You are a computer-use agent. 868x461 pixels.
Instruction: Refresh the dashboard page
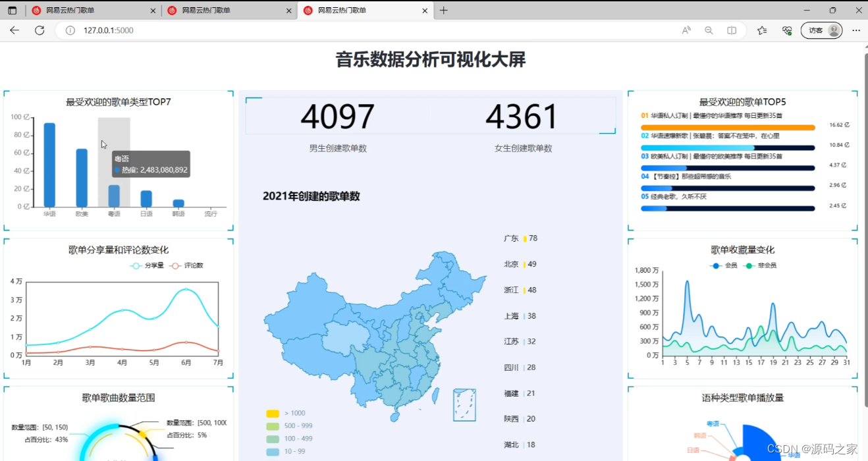coord(40,30)
